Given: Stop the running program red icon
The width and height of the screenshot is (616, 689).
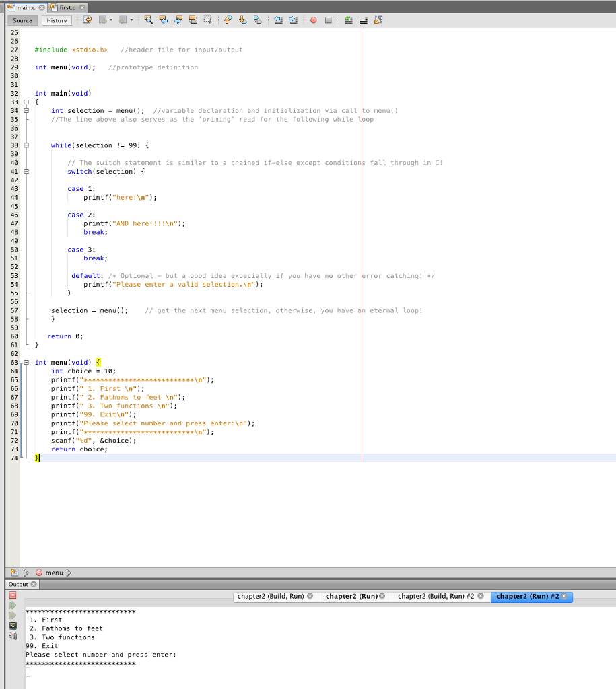Looking at the screenshot, I should point(13,595).
